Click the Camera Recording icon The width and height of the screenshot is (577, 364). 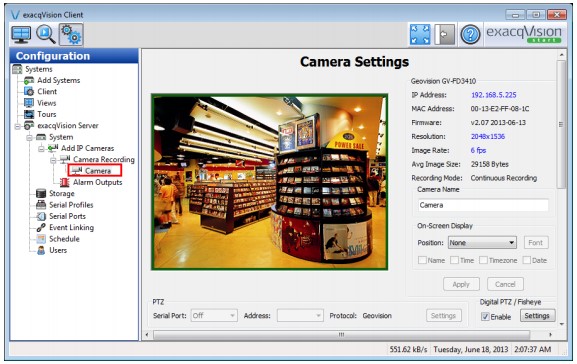pyautogui.click(x=65, y=159)
